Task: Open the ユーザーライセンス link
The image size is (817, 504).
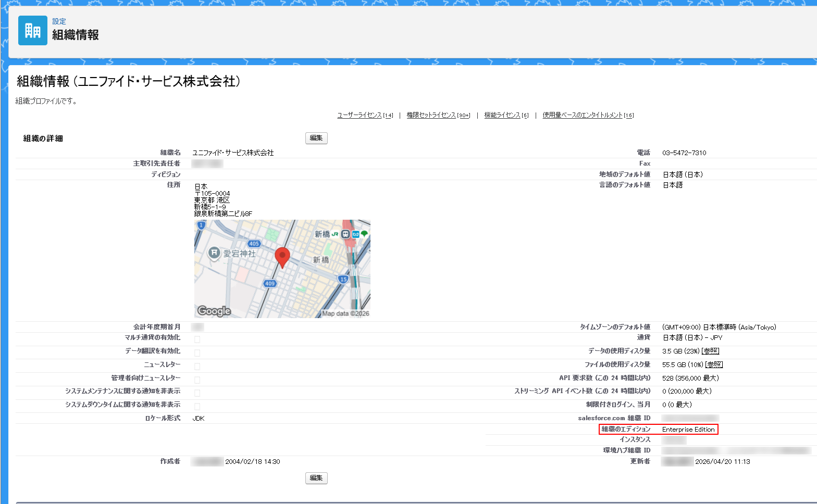Action: click(x=360, y=115)
